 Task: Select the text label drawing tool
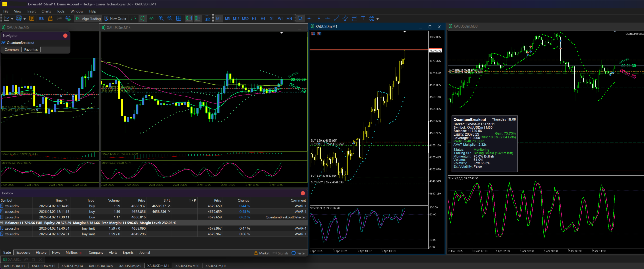pyautogui.click(x=363, y=18)
